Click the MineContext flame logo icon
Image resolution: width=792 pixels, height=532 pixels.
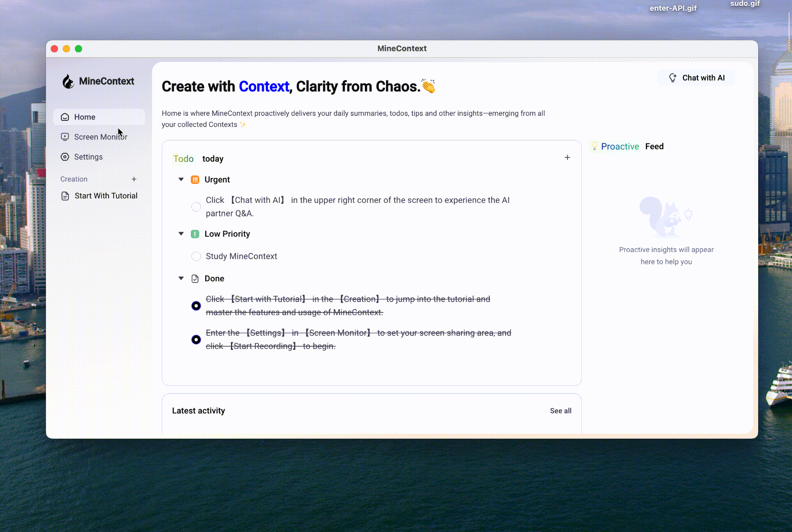[x=68, y=82]
